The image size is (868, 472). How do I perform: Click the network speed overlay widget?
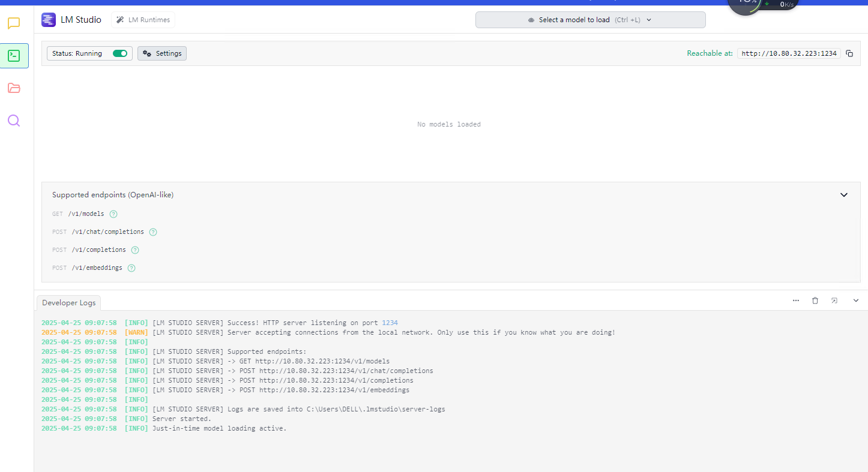tap(764, 6)
